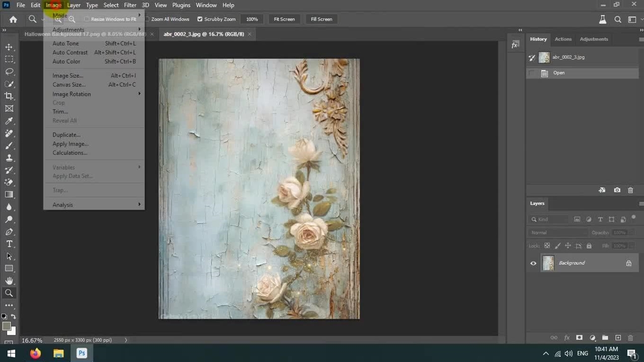This screenshot has height=362, width=644.
Task: Select the Horizontal Type tool
Action: [9, 244]
